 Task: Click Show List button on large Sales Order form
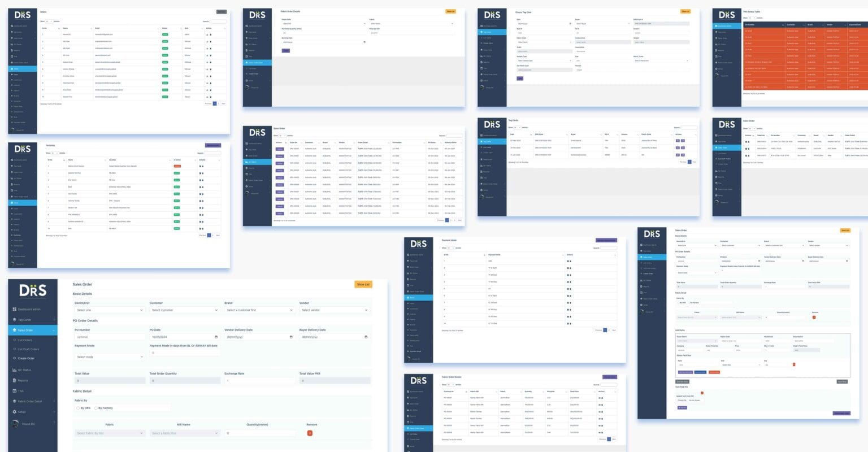(x=363, y=285)
